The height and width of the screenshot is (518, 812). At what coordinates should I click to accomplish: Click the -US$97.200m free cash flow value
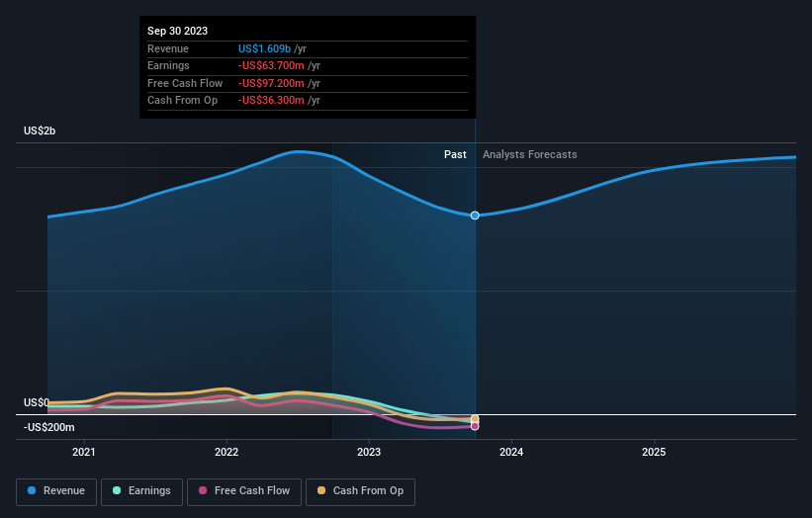(271, 83)
